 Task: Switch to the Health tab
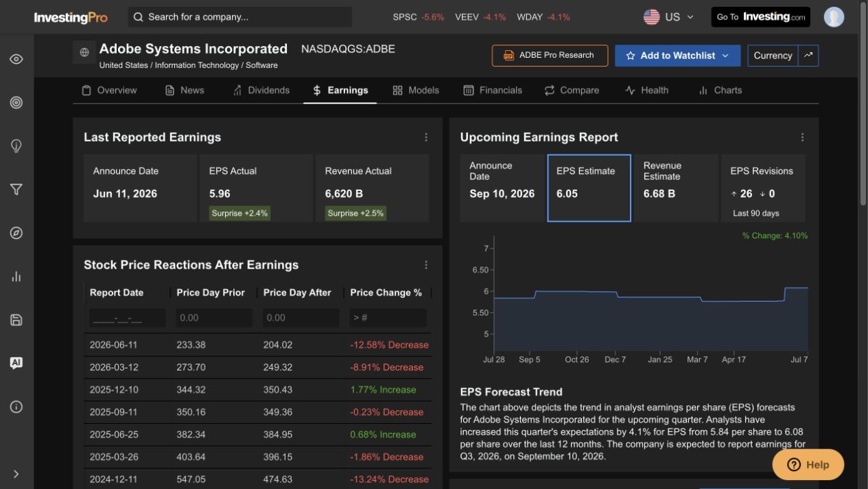(646, 90)
